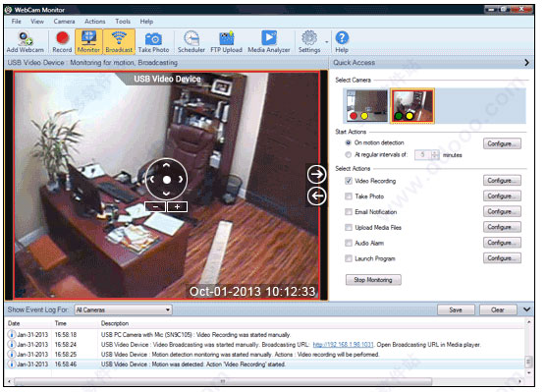This screenshot has width=547, height=392.
Task: Toggle the Monitor toolbar icon
Action: [88, 42]
